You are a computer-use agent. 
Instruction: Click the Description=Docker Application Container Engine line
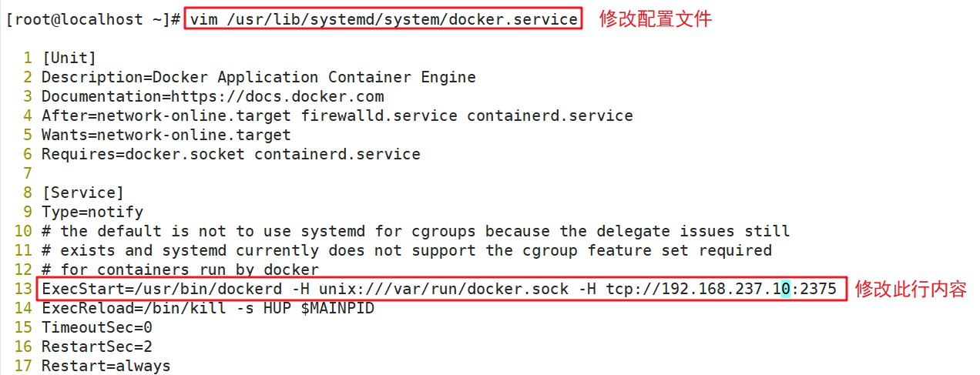(x=258, y=77)
